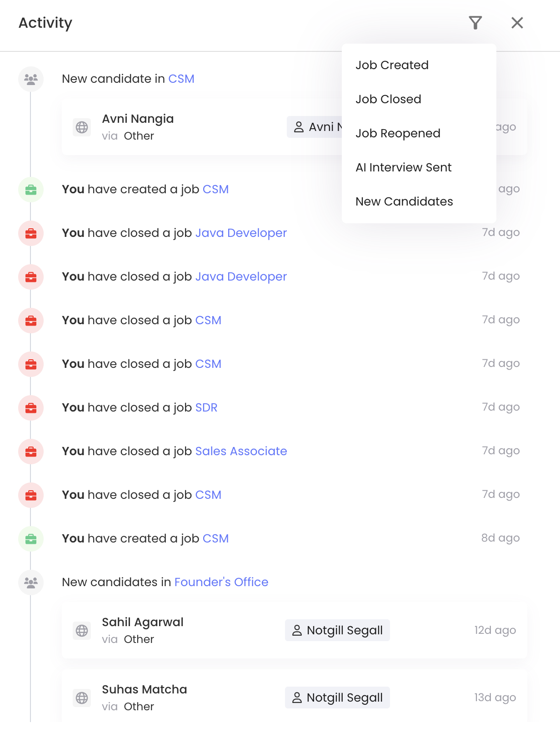Click the red briefcase icon at closed Sales Associate

coord(31,452)
